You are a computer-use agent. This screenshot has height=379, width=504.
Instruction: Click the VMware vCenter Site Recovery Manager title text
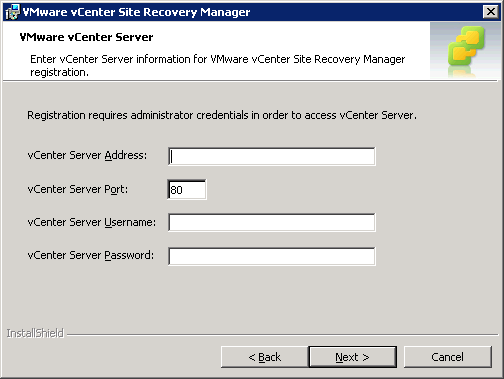pos(136,12)
